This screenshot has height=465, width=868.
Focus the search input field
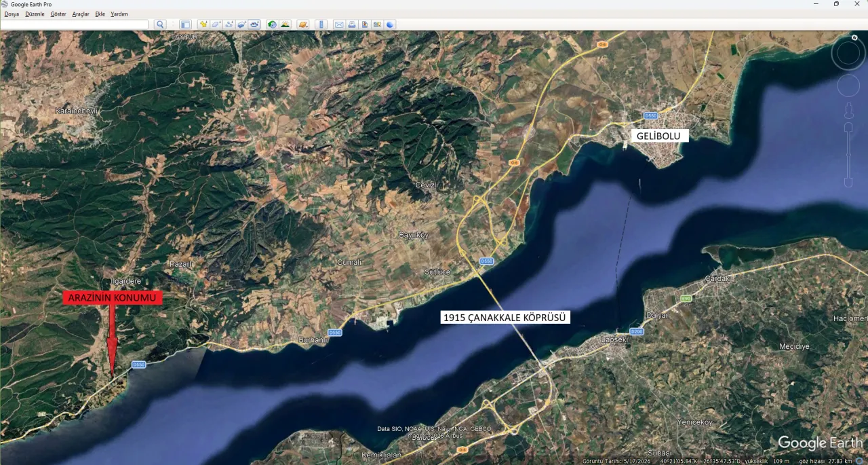(75, 24)
